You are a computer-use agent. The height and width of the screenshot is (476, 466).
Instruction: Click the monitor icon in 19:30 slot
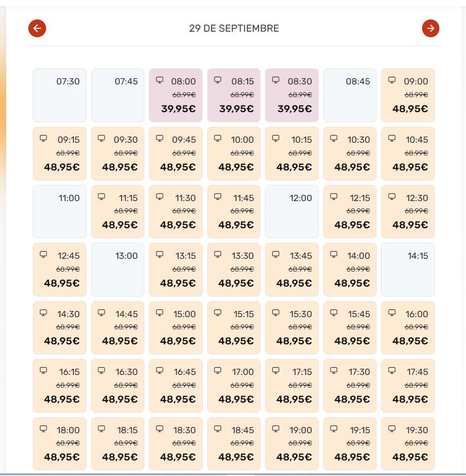pos(392,428)
